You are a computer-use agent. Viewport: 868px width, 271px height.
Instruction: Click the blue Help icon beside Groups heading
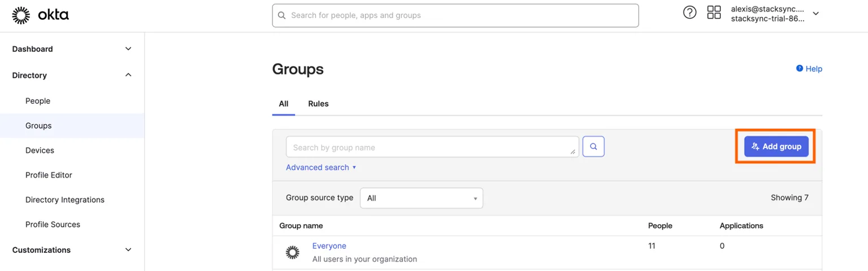800,68
